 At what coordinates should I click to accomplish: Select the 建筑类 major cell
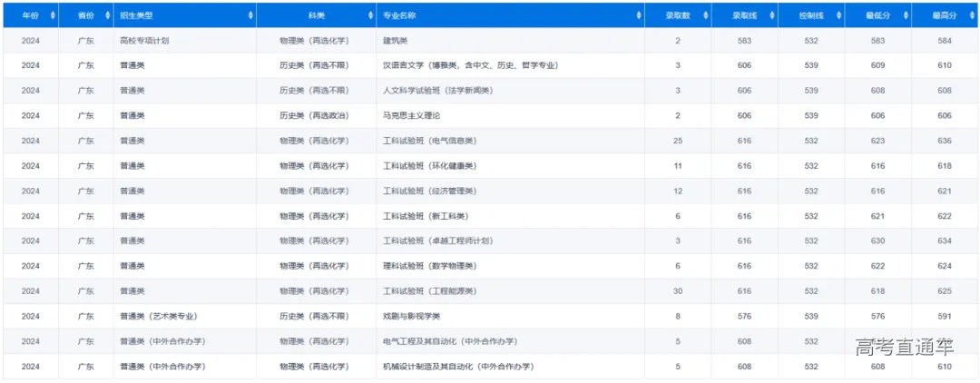coord(397,41)
